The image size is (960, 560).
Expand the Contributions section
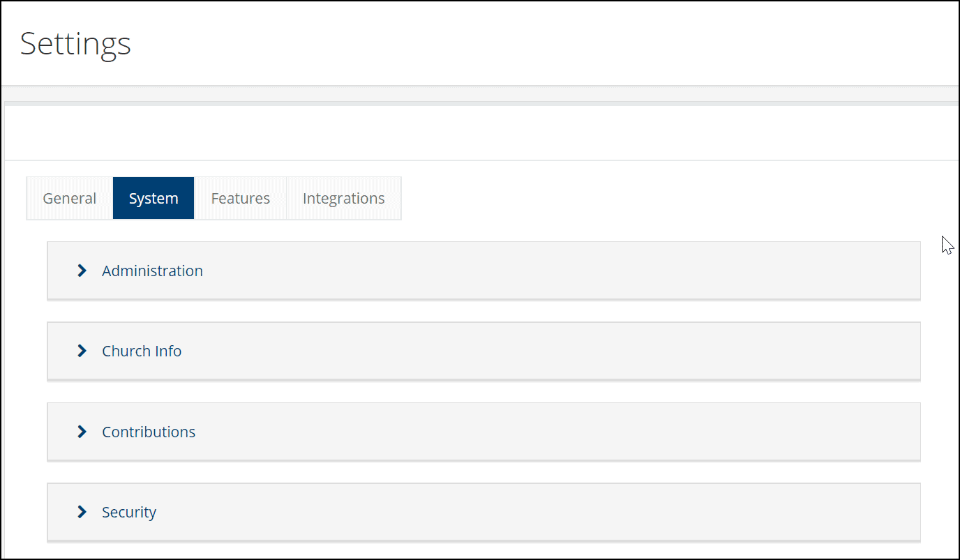(x=483, y=432)
